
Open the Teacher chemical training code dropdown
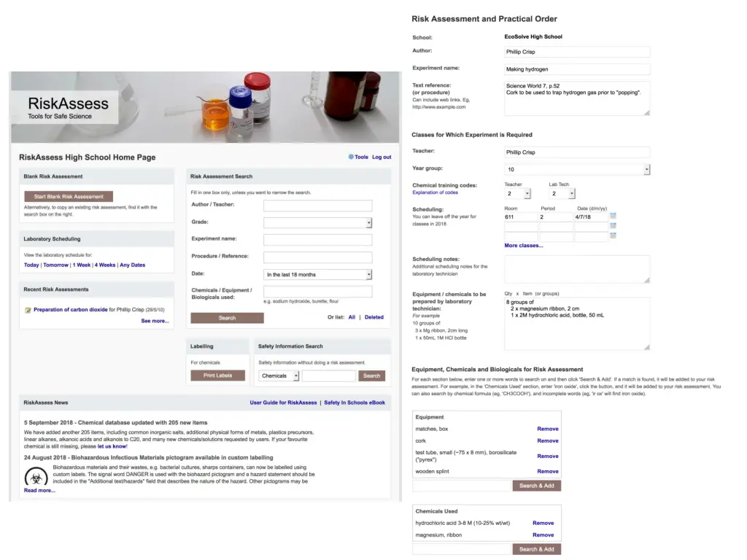517,194
